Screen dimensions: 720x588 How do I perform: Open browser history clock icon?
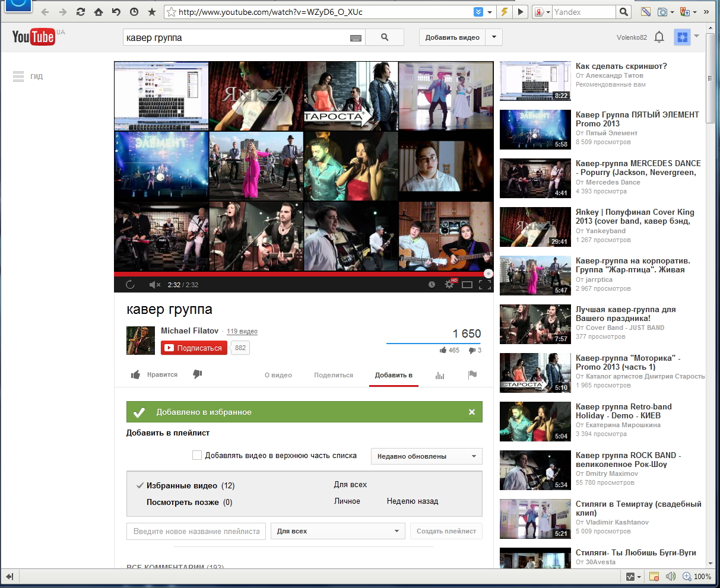[x=134, y=12]
